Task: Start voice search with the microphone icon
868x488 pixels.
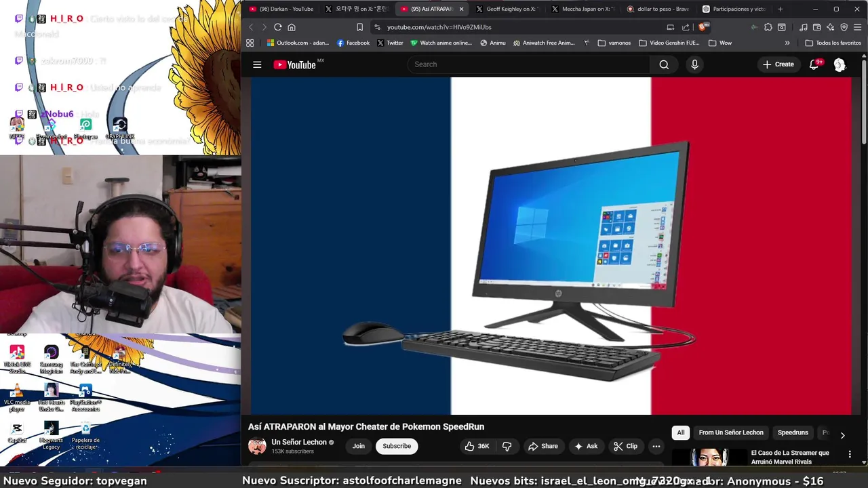Action: tap(694, 64)
